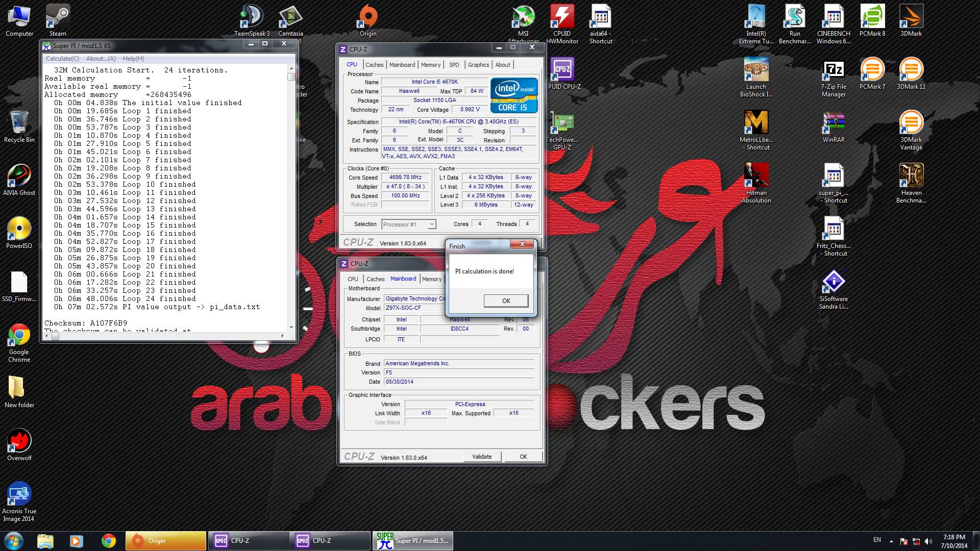The width and height of the screenshot is (980, 551).
Task: Open the Calculate(C) menu in Super PI
Action: coord(62,59)
